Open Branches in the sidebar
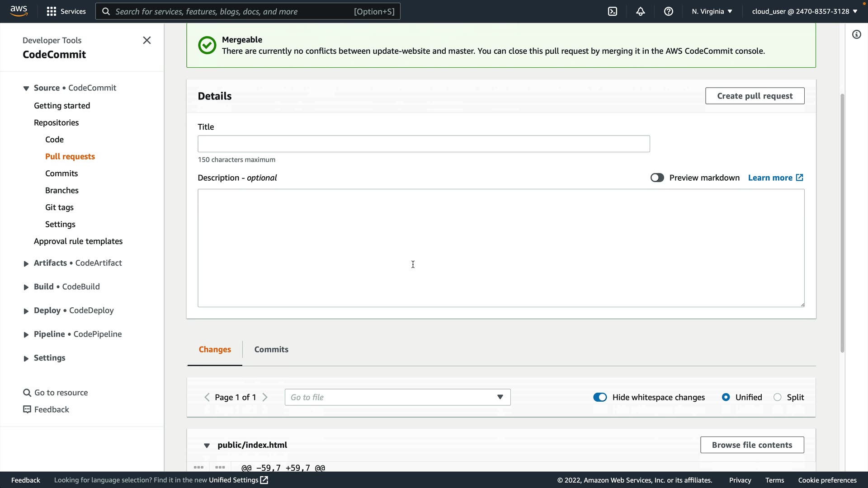The width and height of the screenshot is (868, 488). point(62,190)
